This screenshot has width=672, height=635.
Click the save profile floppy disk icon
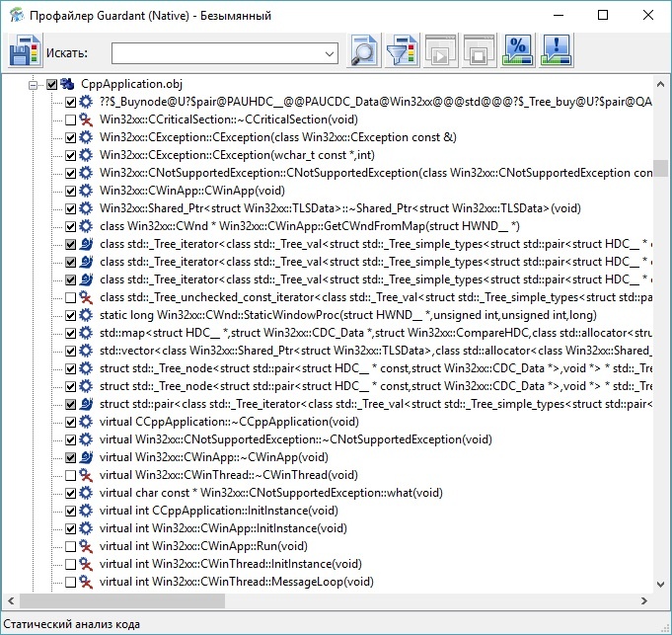(24, 51)
